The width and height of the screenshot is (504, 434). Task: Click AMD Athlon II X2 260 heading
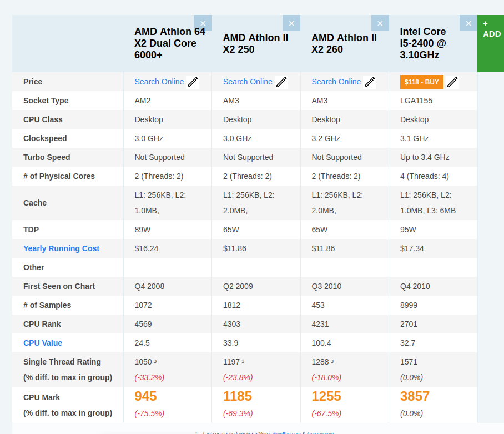pos(344,43)
